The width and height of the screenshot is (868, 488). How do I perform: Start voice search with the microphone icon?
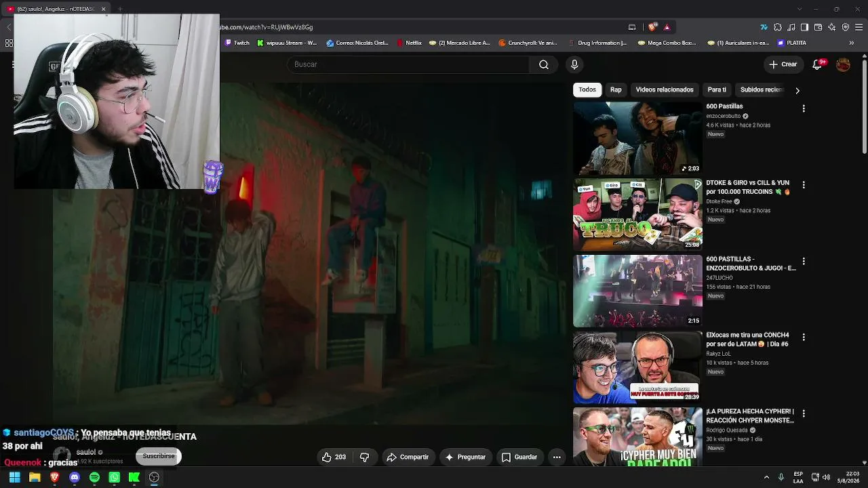(574, 64)
